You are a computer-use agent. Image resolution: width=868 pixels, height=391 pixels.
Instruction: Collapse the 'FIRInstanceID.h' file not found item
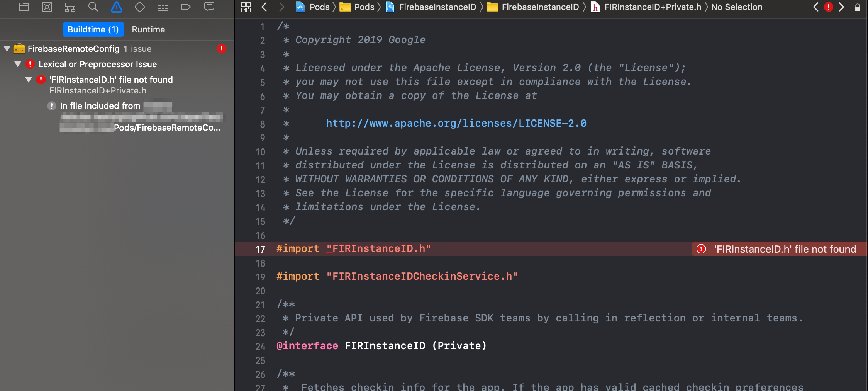click(x=29, y=80)
